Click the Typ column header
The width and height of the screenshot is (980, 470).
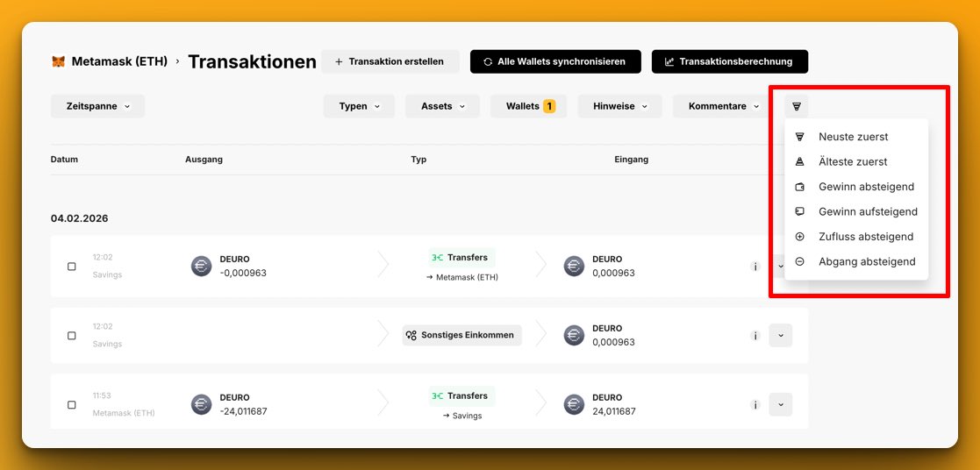pyautogui.click(x=418, y=160)
